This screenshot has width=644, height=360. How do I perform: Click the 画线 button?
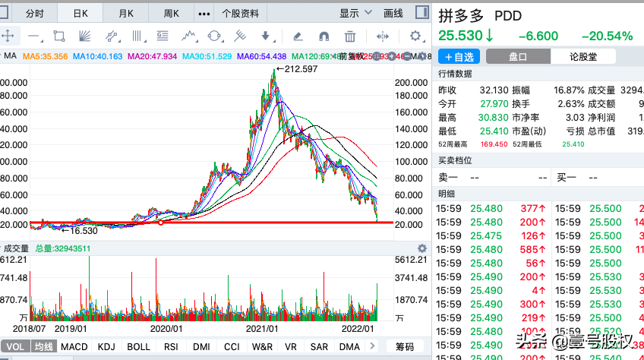point(393,14)
